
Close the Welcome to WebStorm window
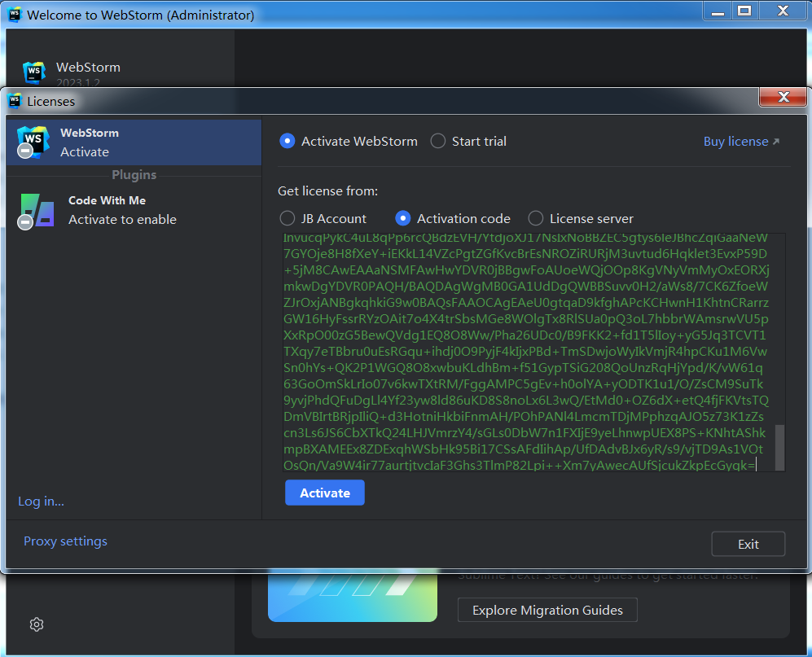pyautogui.click(x=783, y=11)
